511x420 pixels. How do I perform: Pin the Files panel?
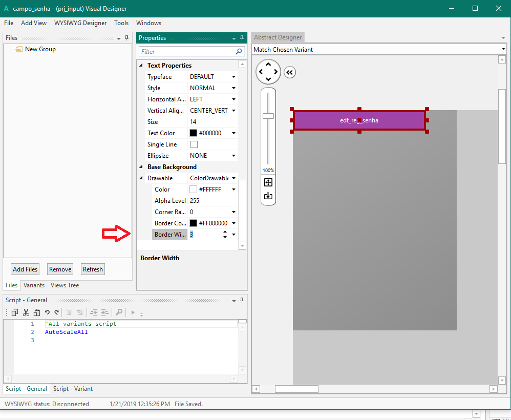pyautogui.click(x=127, y=38)
